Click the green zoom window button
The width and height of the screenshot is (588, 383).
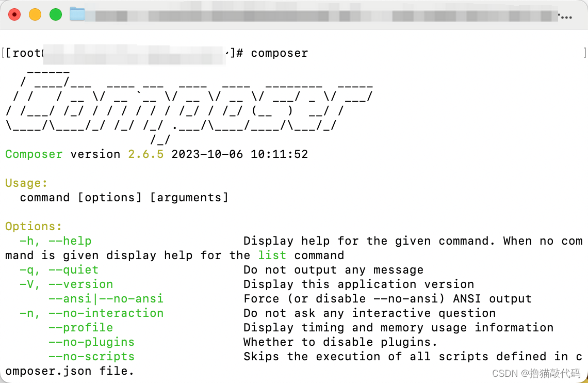point(56,14)
